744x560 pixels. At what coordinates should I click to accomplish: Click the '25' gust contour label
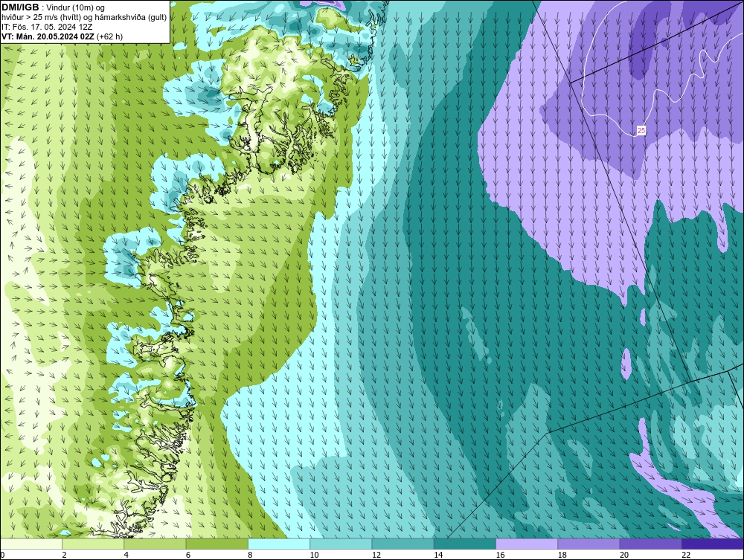click(x=641, y=130)
